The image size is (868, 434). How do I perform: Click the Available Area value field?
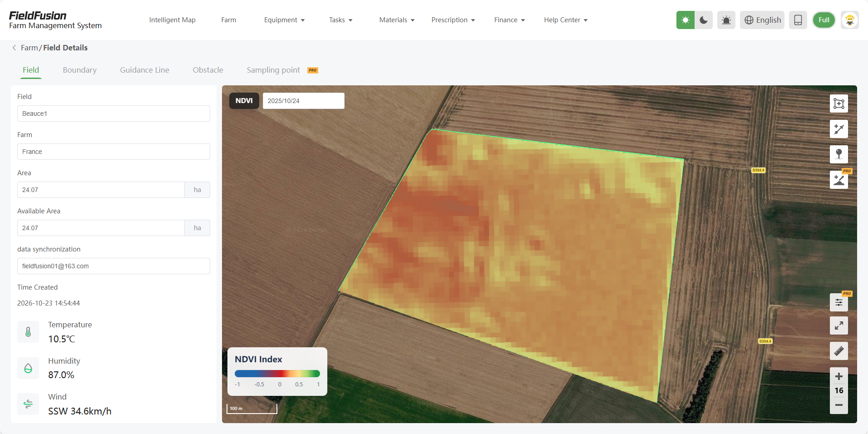tap(101, 228)
